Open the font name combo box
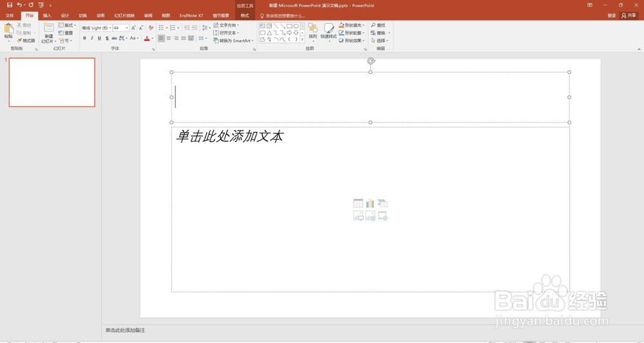Screen dimensions: 644x343 click(x=97, y=28)
